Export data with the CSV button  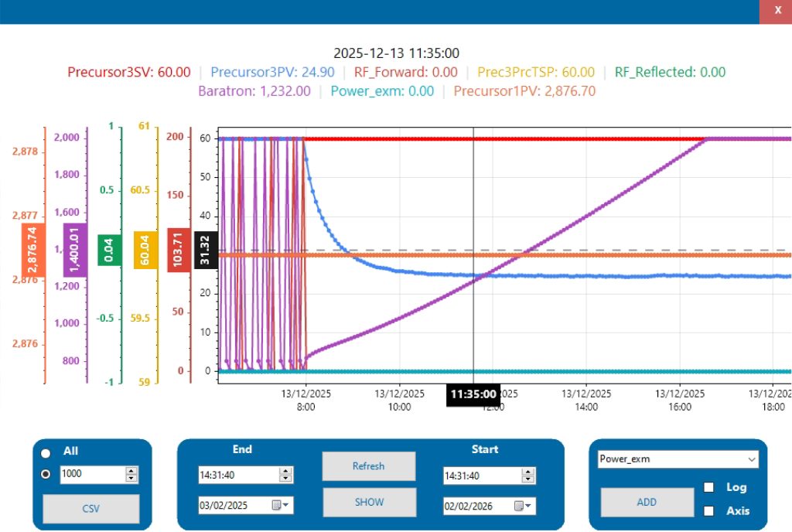coord(91,508)
